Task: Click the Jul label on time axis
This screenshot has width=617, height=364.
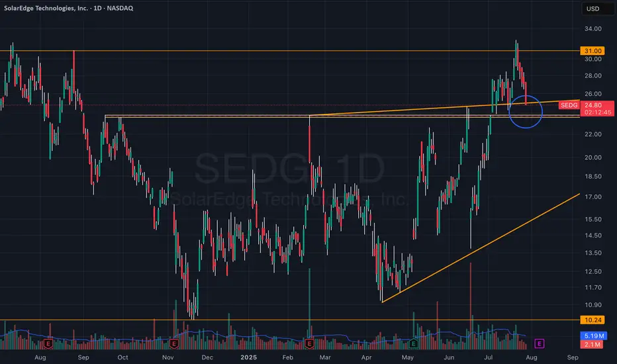Action: click(x=489, y=357)
